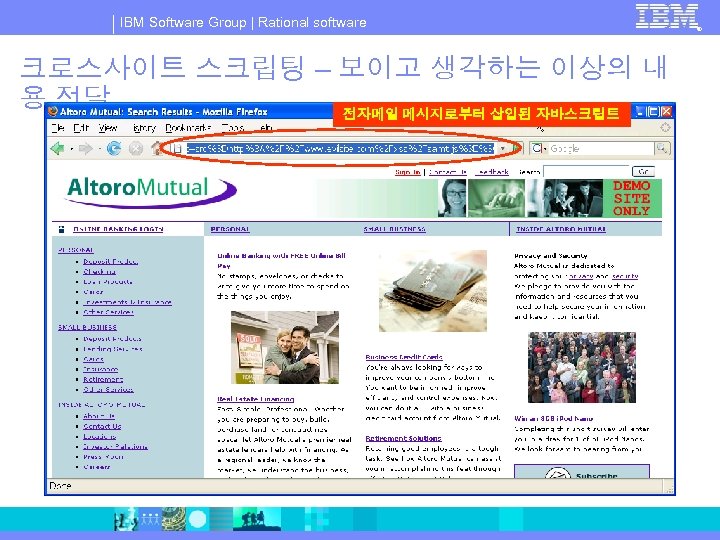Screen dimensions: 720x540
Task: Click the DEMO SITE ONLY banner
Action: [632, 198]
